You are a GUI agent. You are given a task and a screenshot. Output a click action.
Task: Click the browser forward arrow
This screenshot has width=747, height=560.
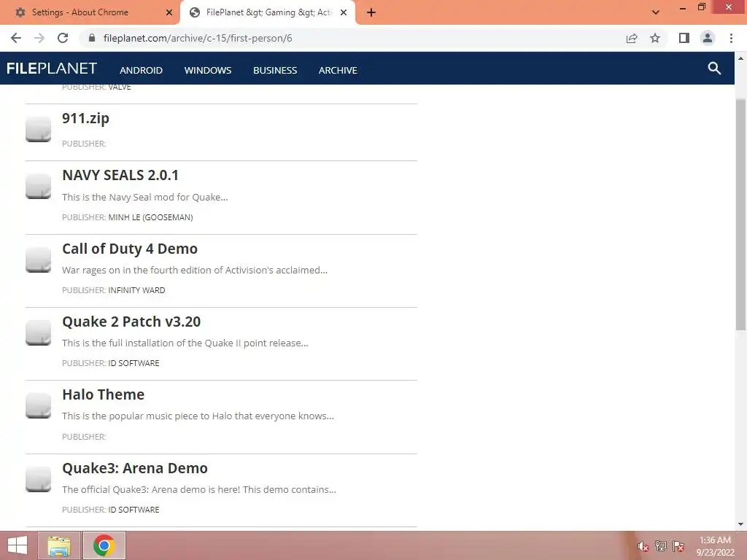tap(39, 38)
